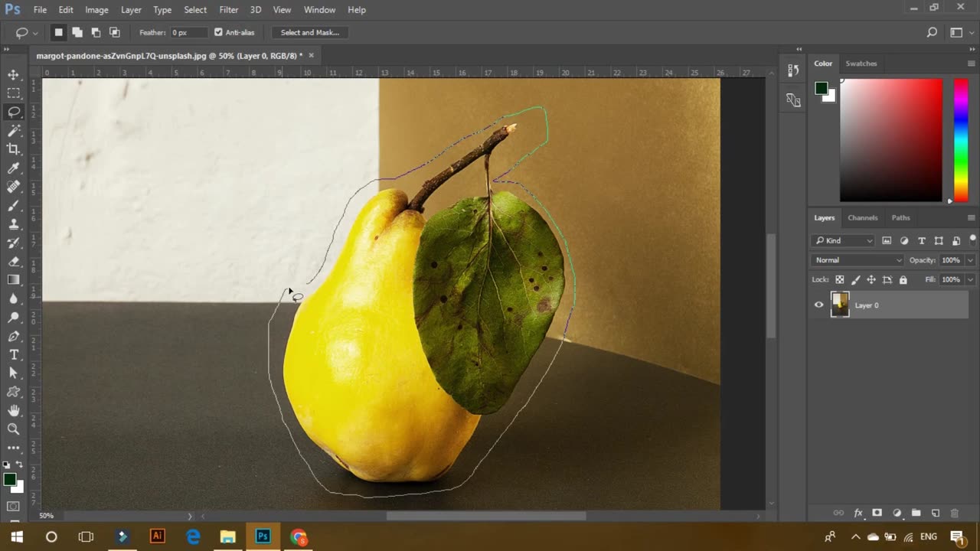The height and width of the screenshot is (551, 980).
Task: Select the Gradient tool
Action: coord(14,279)
